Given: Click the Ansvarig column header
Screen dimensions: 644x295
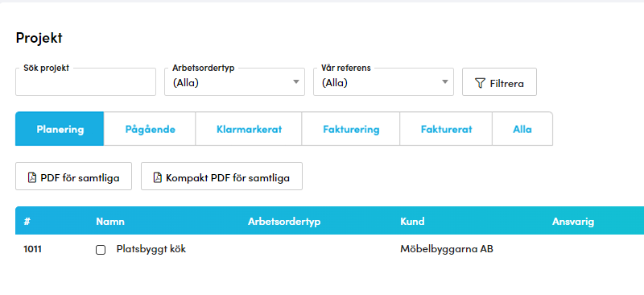Looking at the screenshot, I should (573, 222).
